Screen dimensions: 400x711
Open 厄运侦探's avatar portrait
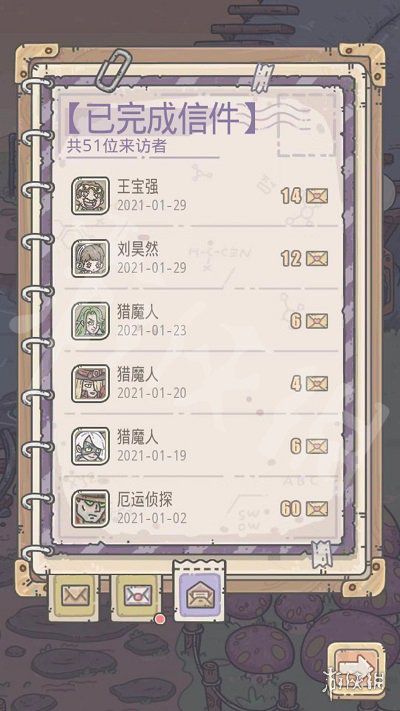click(x=90, y=509)
